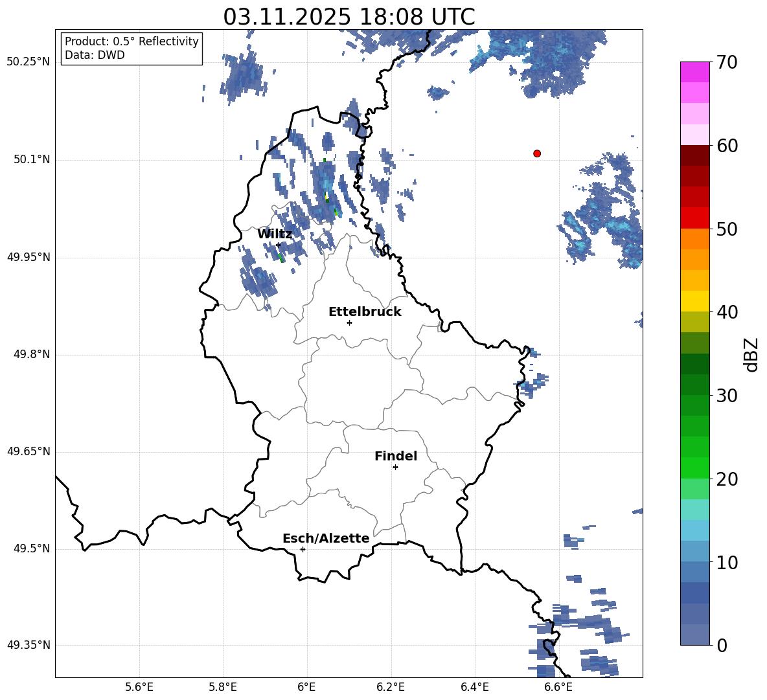This screenshot has width=767, height=700.
Task: Click the 50.1°N latitude label
Action: 31,159
